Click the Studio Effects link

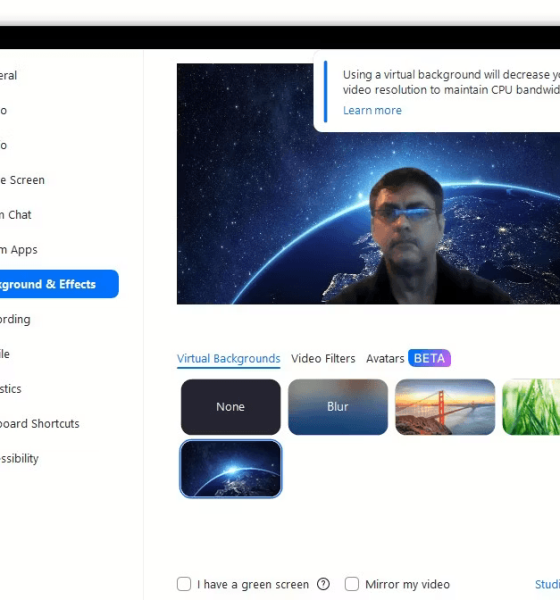(x=547, y=584)
